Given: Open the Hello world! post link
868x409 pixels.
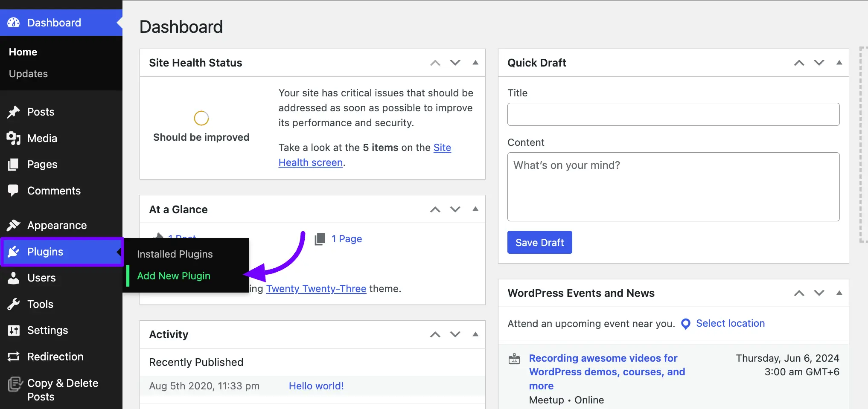Looking at the screenshot, I should [x=316, y=386].
